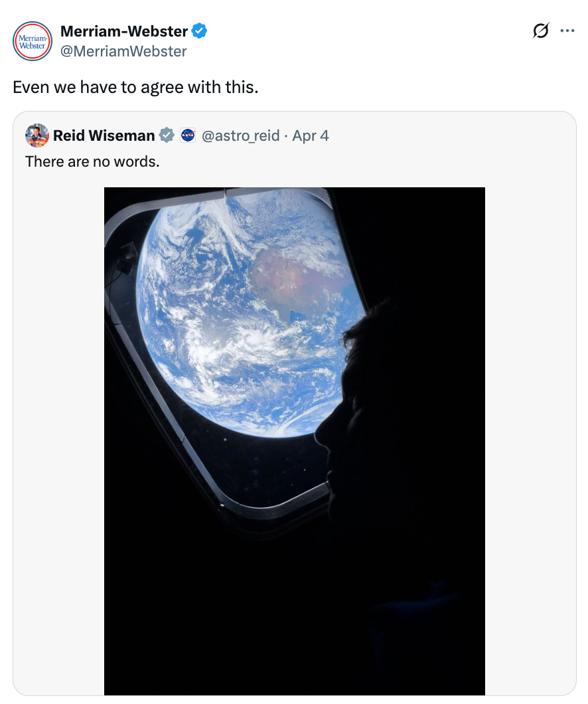Click the text "Even we have to agree with this."
This screenshot has height=704, width=588.
coord(135,87)
